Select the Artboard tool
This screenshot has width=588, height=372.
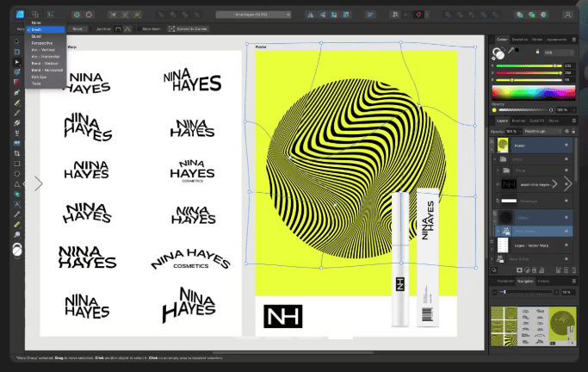[x=17, y=52]
